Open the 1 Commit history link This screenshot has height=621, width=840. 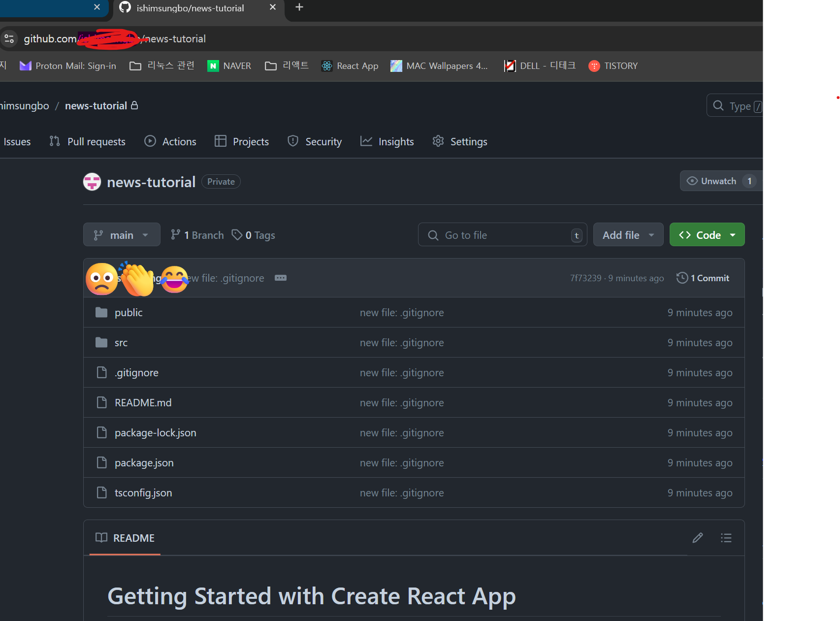point(703,278)
